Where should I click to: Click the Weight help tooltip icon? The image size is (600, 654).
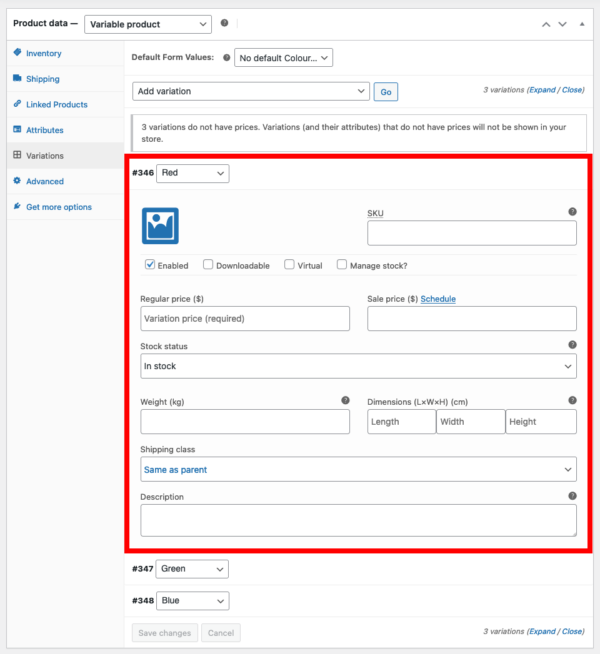(345, 400)
